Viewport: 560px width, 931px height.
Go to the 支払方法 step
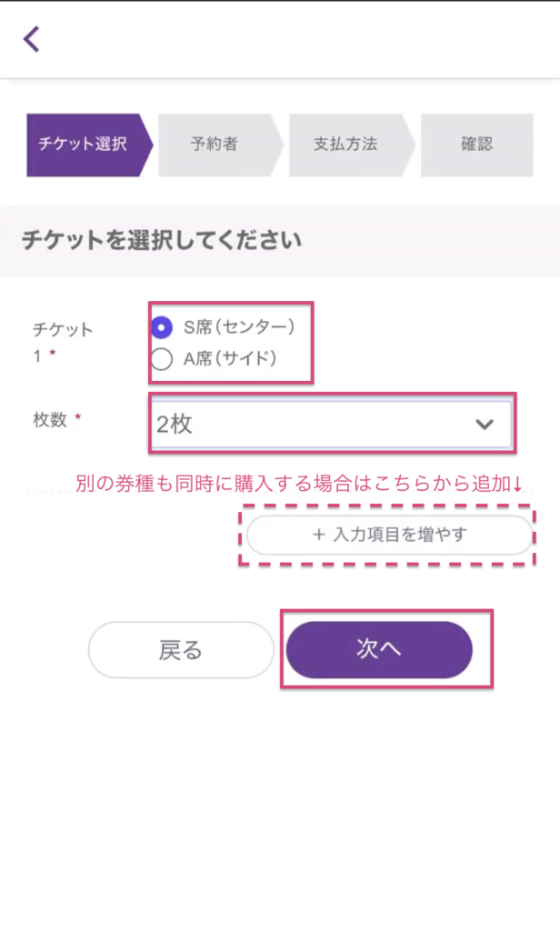click(345, 145)
